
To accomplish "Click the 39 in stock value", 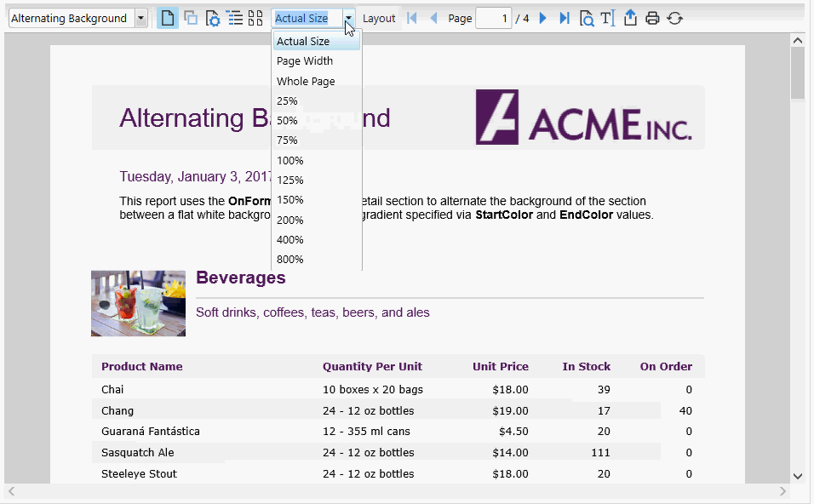I will 604,389.
